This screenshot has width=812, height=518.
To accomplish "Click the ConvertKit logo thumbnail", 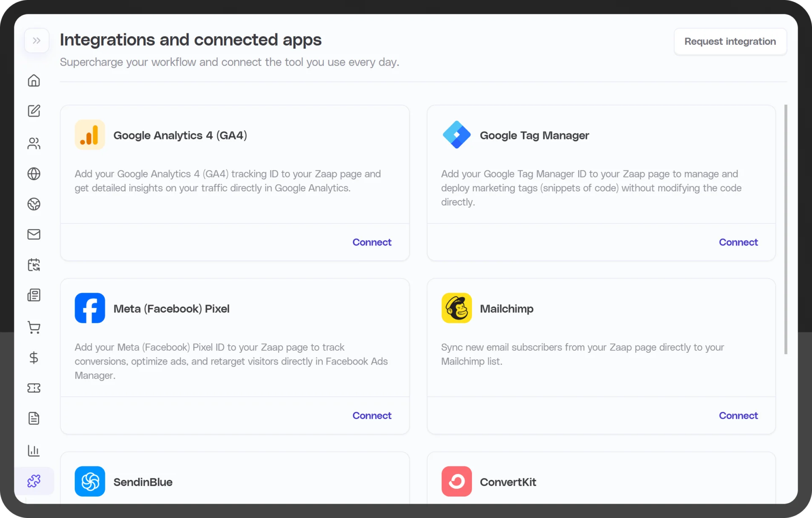I will click(456, 481).
